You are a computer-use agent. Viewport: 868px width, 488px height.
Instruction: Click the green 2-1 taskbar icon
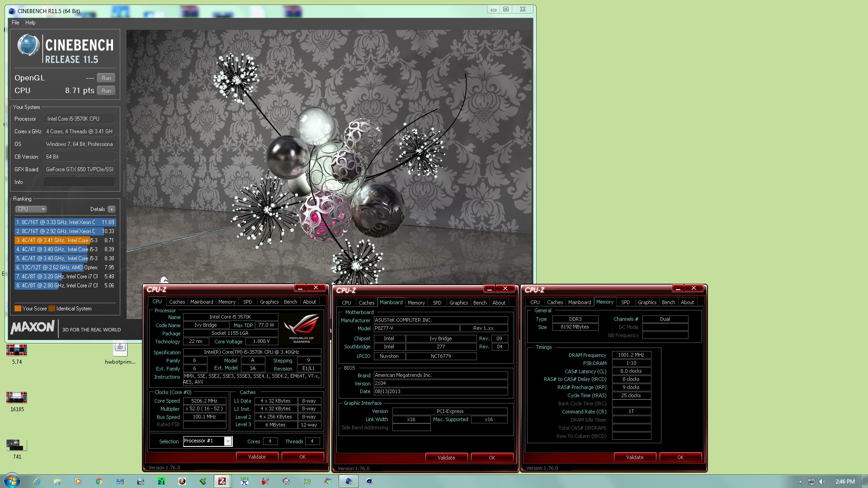pos(161,481)
